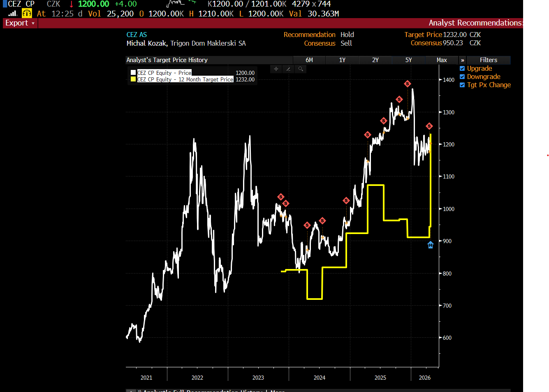Click the 950.23 consensus target value
This screenshot has height=392, width=549.
[453, 43]
